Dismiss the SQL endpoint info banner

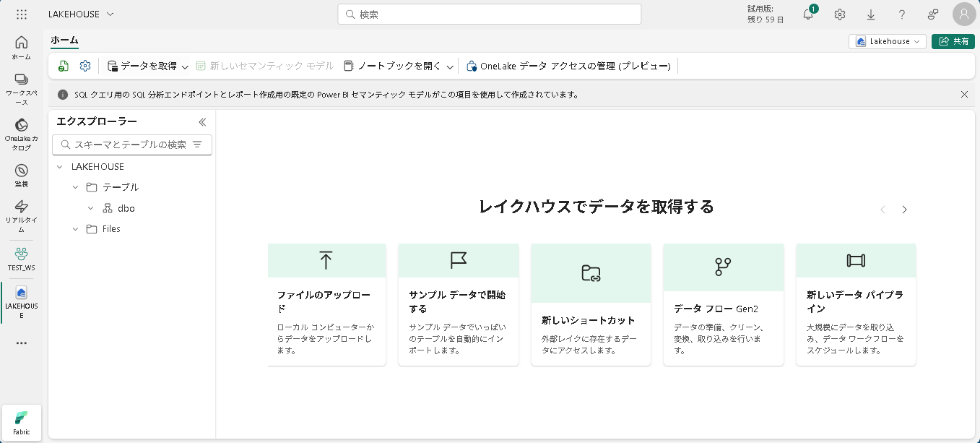[964, 94]
